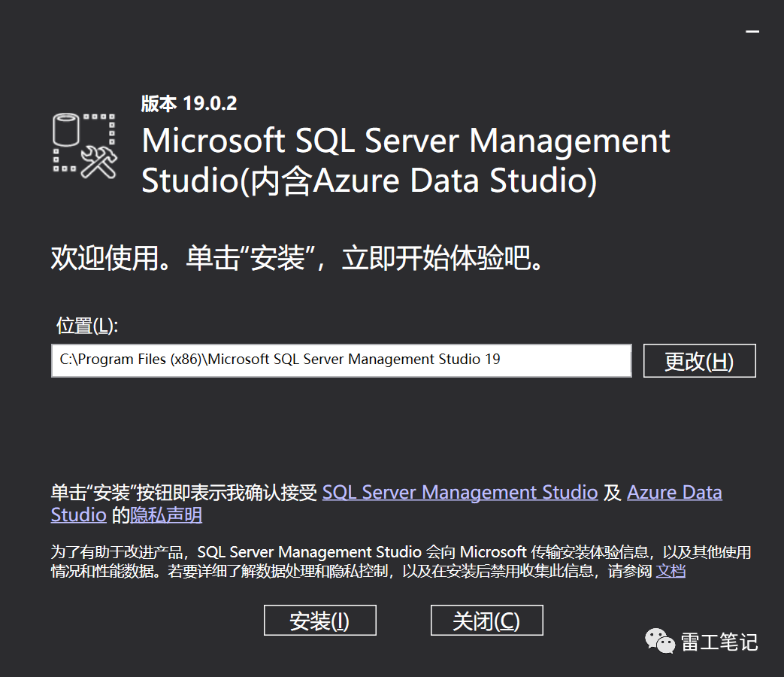Click the 内含Azure Data Studio heading line
Image resolution: width=784 pixels, height=677 pixels.
click(368, 181)
